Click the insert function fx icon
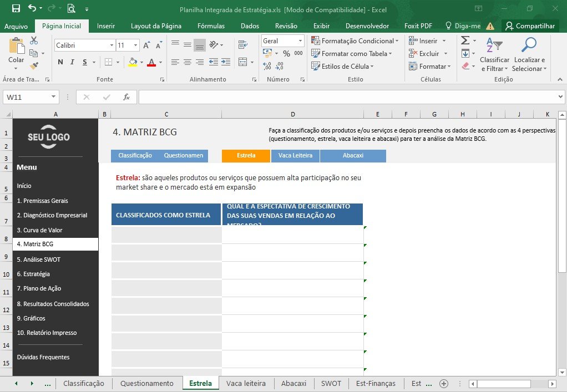 (126, 97)
